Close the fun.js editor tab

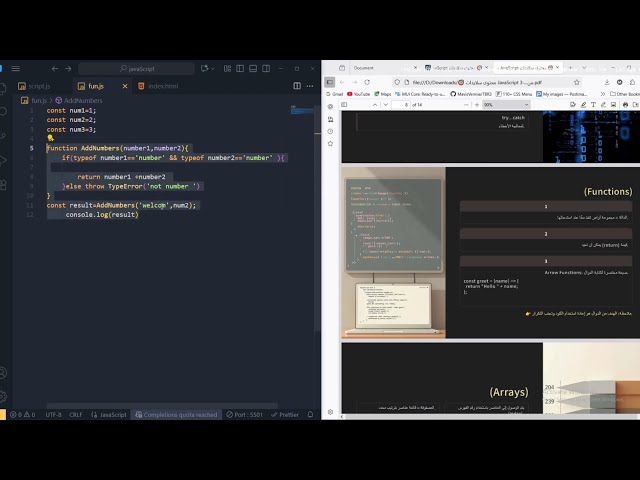(125, 86)
